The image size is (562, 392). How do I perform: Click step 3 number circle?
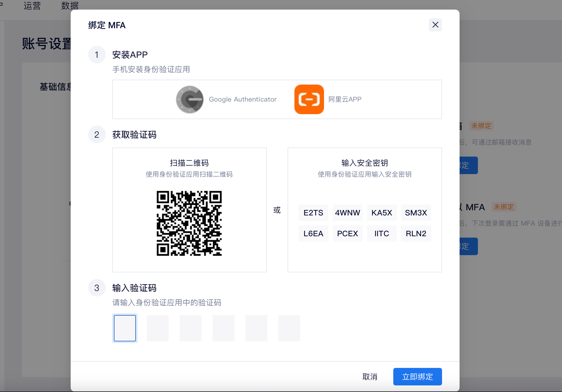(97, 288)
